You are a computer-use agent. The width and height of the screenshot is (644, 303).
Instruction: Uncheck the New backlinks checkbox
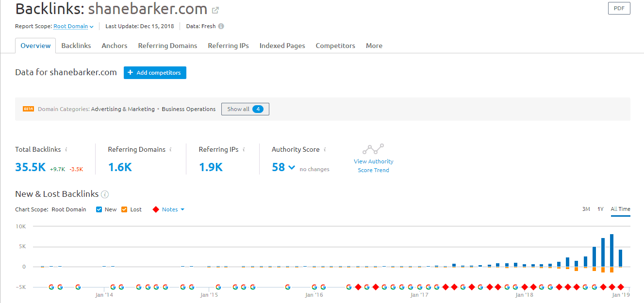coord(99,209)
